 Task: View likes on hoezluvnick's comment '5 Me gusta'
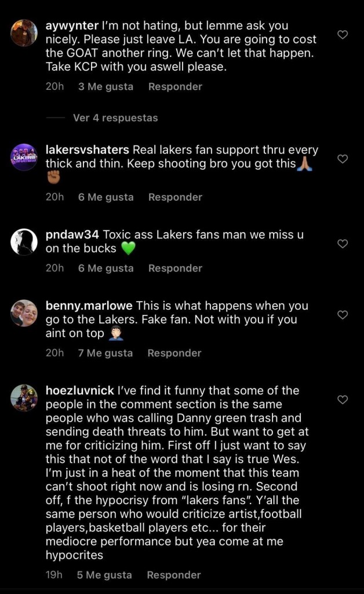click(104, 575)
